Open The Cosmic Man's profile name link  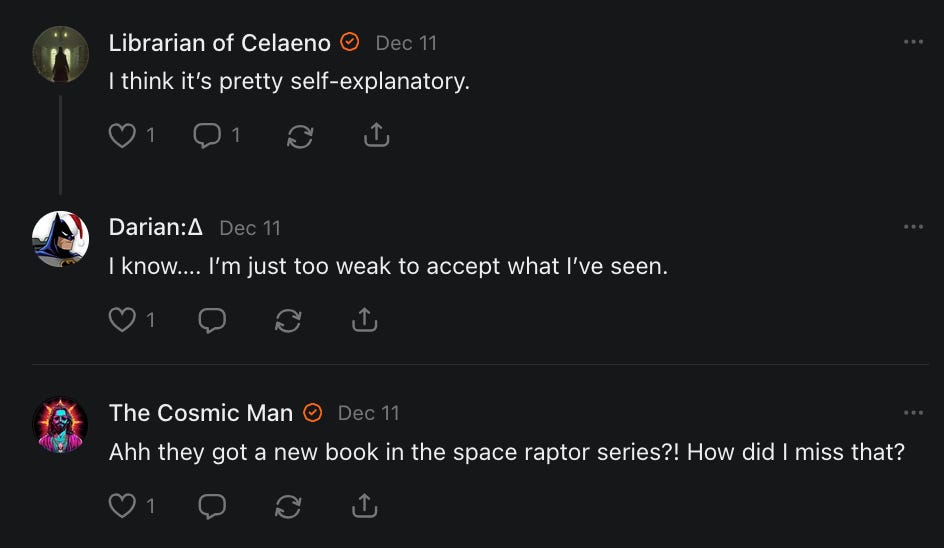click(201, 413)
